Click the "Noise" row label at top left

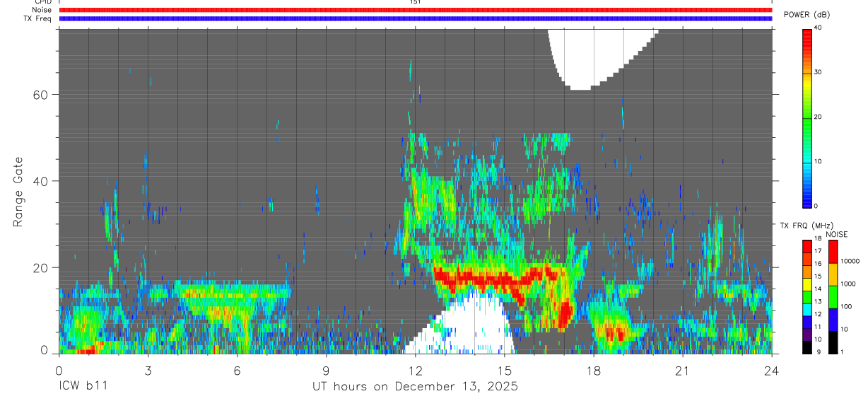tap(42, 10)
